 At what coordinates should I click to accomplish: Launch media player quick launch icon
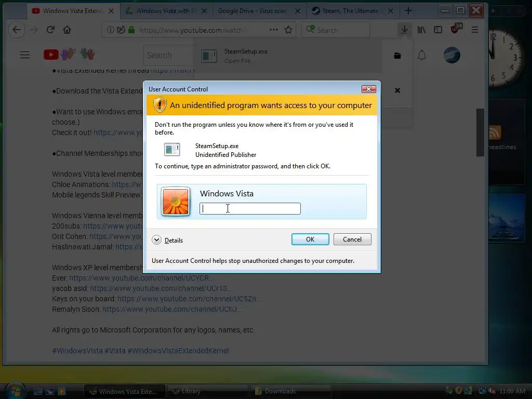pos(62,391)
